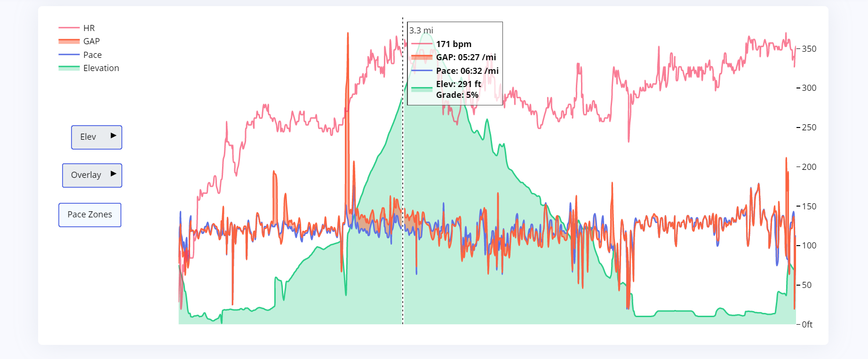
Task: Click the arrow icon on Overlay button
Action: (113, 174)
